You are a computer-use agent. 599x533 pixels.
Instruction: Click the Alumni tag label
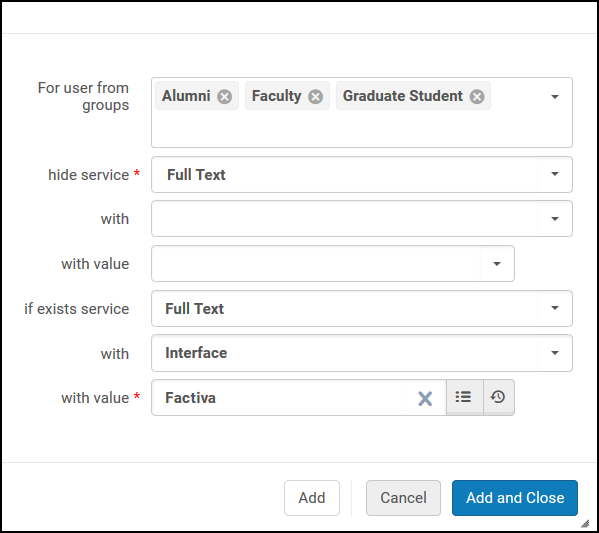click(x=186, y=96)
